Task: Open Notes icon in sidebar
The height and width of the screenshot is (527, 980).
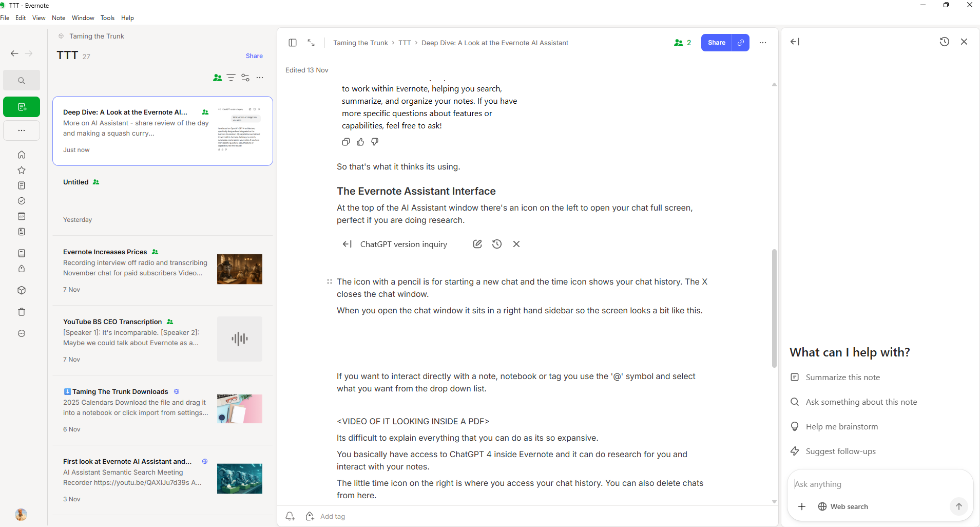Action: click(x=22, y=185)
